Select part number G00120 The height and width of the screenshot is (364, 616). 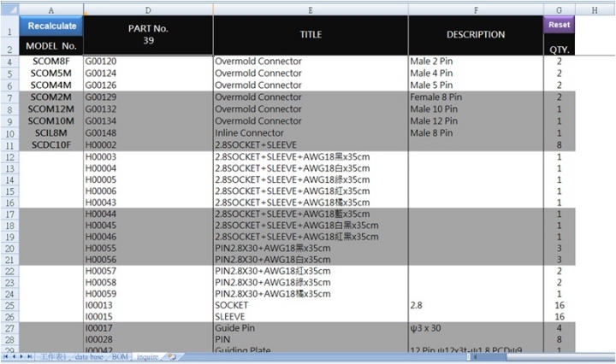(148, 62)
